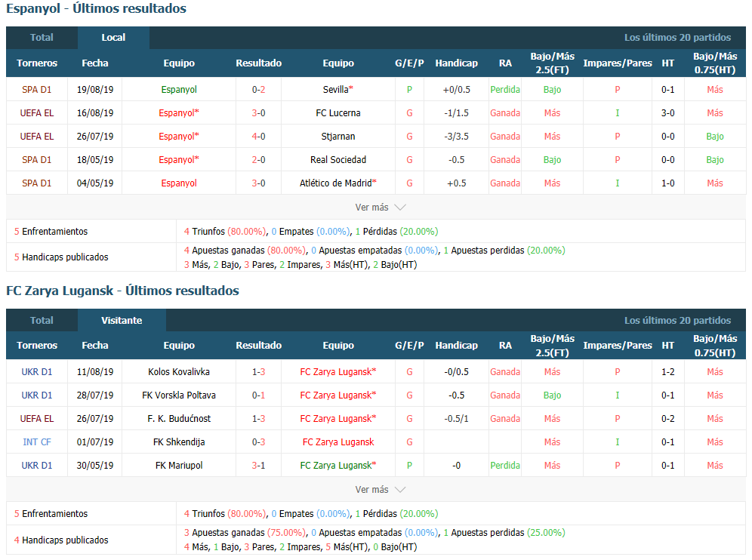Open Atlético de Madrid team link

[x=338, y=183]
